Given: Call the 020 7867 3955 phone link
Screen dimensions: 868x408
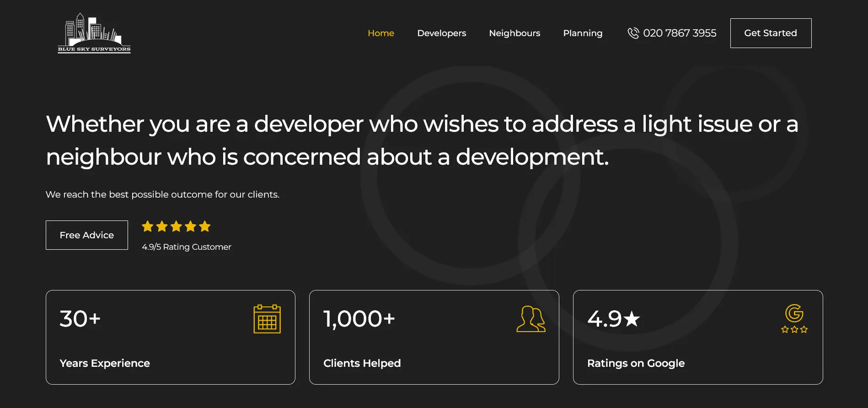Looking at the screenshot, I should [x=680, y=33].
